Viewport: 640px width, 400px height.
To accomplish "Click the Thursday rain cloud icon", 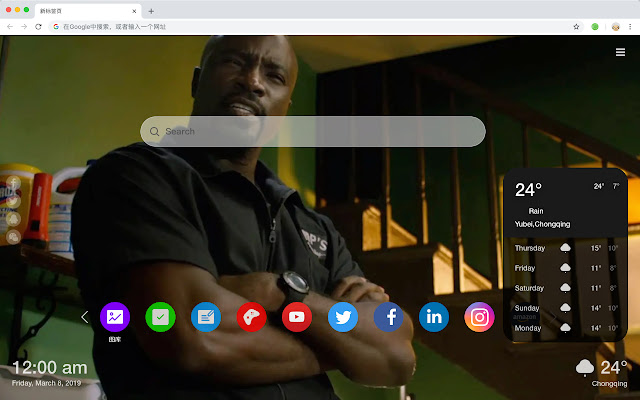I will (565, 248).
